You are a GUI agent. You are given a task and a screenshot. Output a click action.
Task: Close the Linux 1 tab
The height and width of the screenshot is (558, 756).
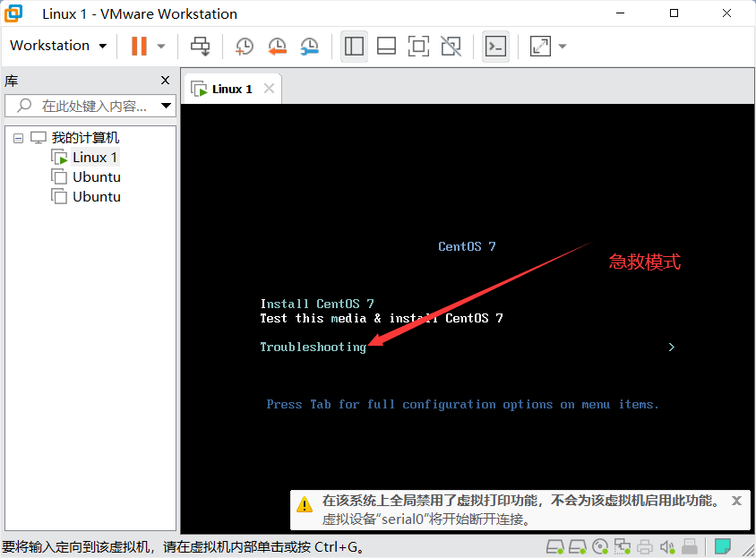pyautogui.click(x=269, y=89)
